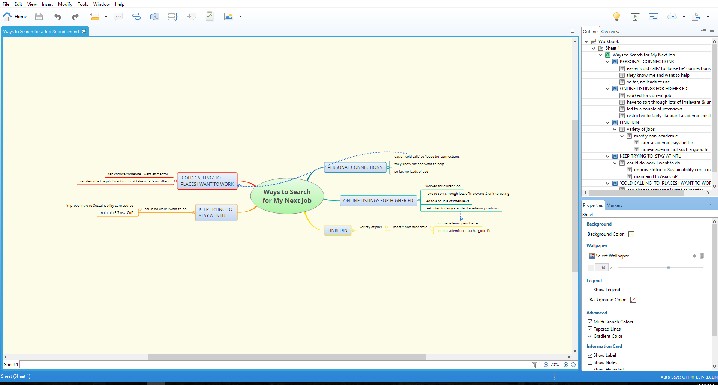Toggle the Gradient Color checkbox
Screen dimensions: 718x385
point(590,336)
